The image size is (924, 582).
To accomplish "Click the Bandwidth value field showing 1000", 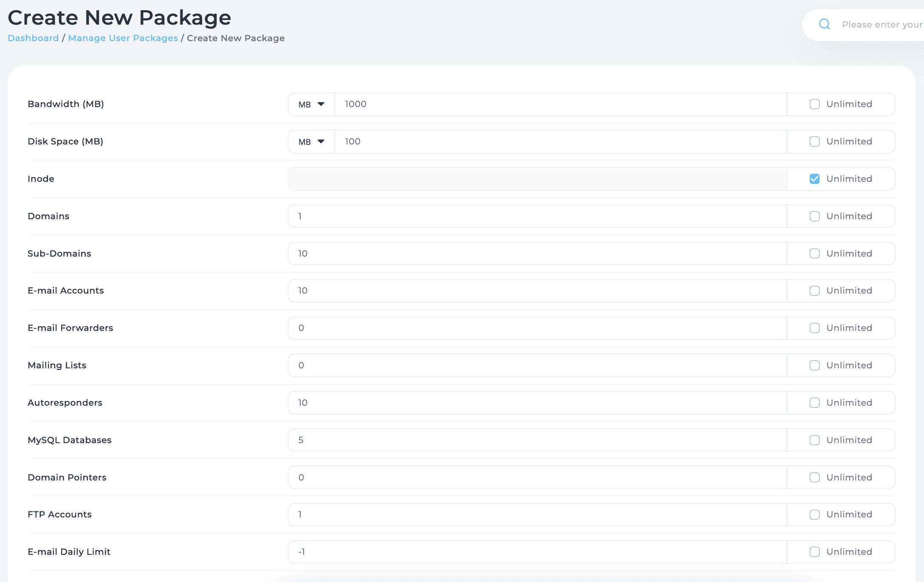I will coord(561,105).
